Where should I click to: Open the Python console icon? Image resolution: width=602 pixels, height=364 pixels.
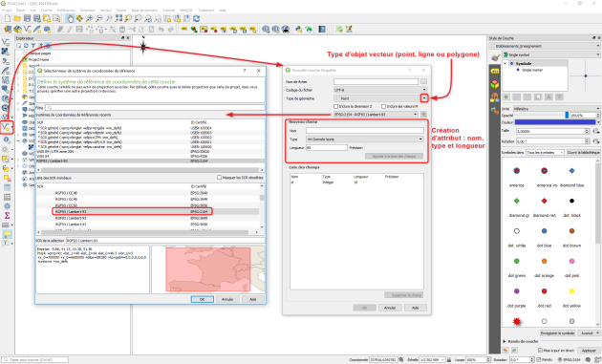(299, 30)
